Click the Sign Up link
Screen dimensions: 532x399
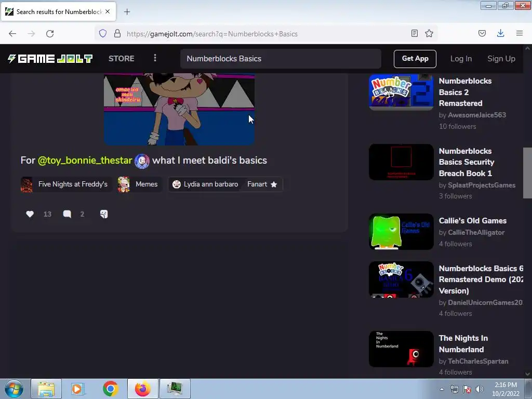coord(501,59)
